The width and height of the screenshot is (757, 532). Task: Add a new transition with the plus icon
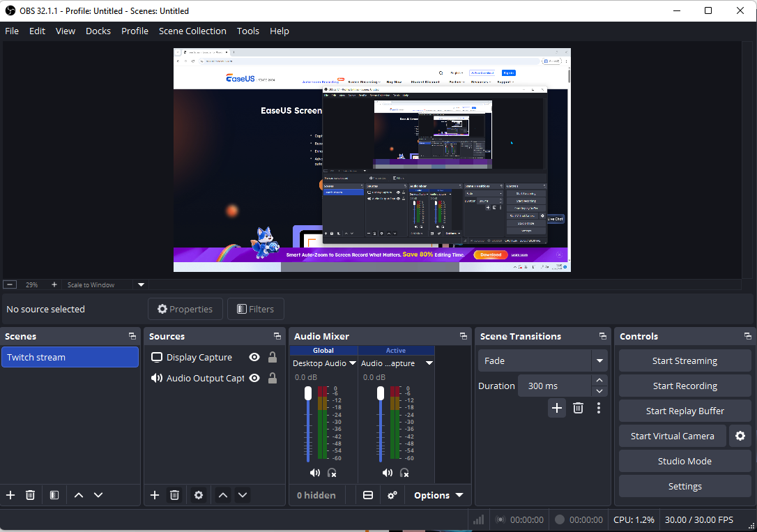[x=557, y=408]
